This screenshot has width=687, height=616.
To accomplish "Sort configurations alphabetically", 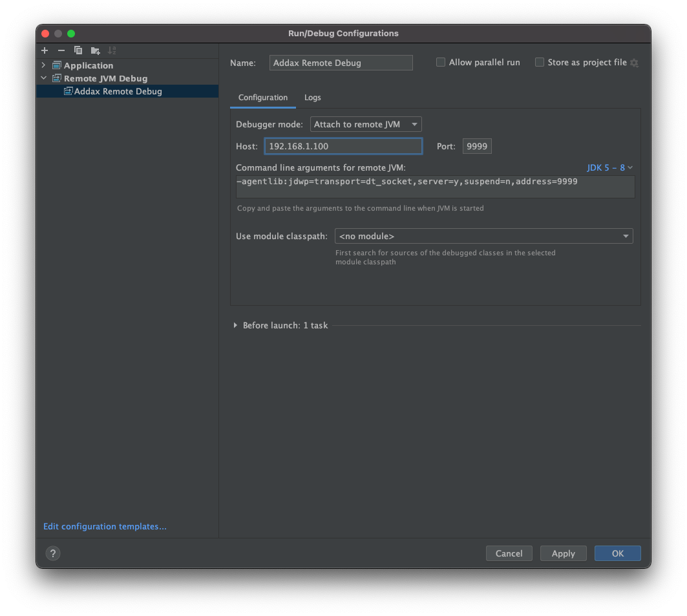I will point(111,50).
